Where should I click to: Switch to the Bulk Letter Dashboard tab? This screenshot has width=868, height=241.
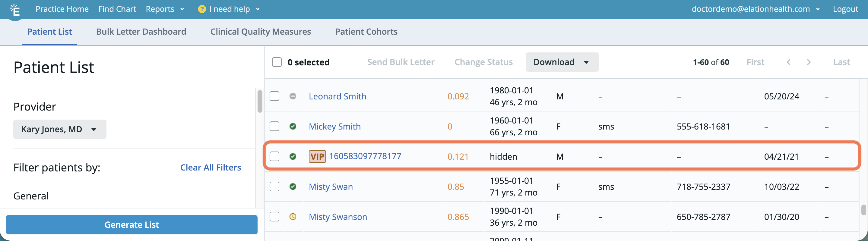(141, 32)
